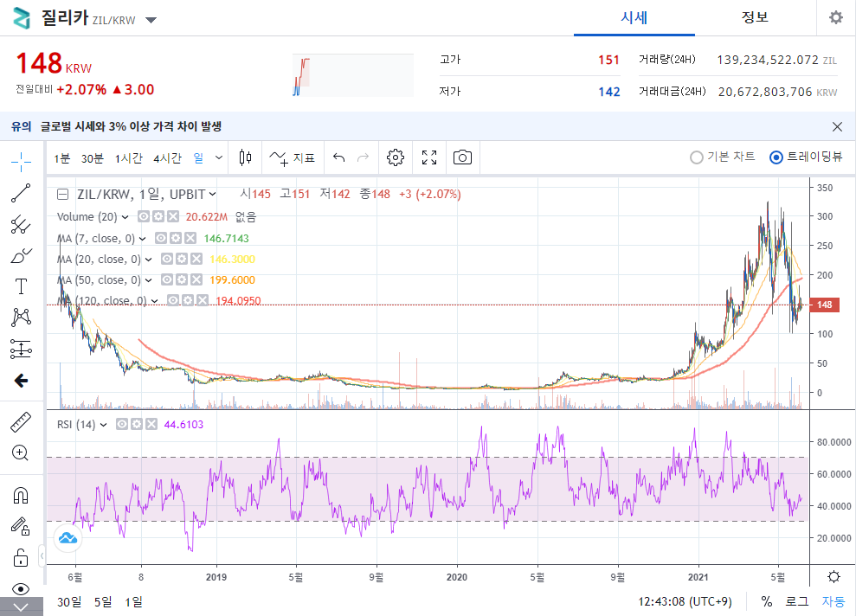Select the 1시간 interval
Image resolution: width=856 pixels, height=616 pixels.
(128, 158)
